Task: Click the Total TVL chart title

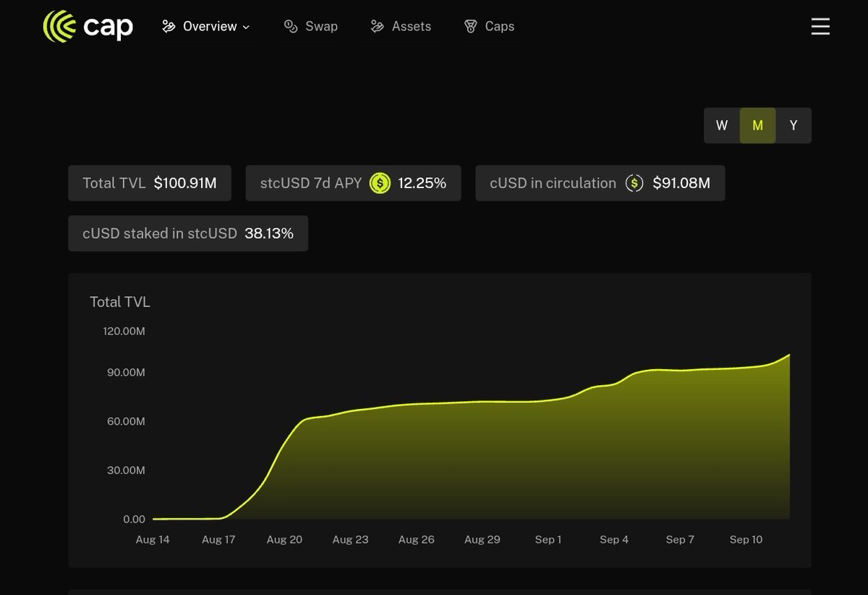Action: point(120,302)
